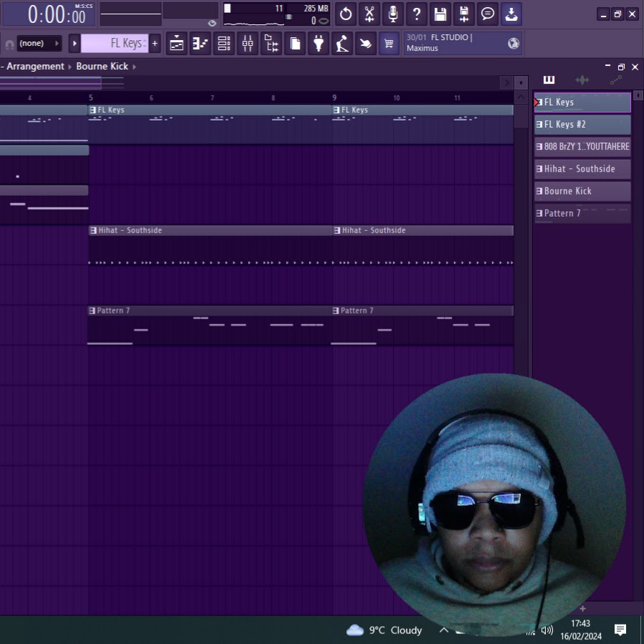
Task: Select the FL Keys pattern in picker
Action: (582, 102)
